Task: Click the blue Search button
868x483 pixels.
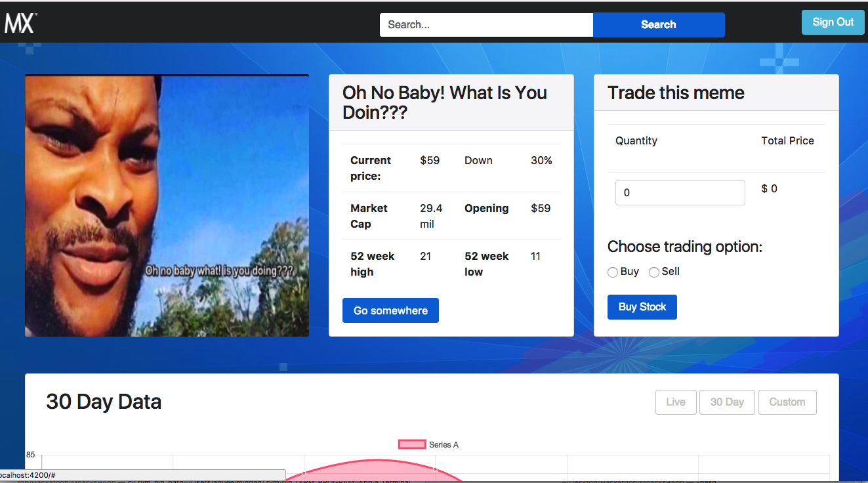Action: tap(659, 25)
